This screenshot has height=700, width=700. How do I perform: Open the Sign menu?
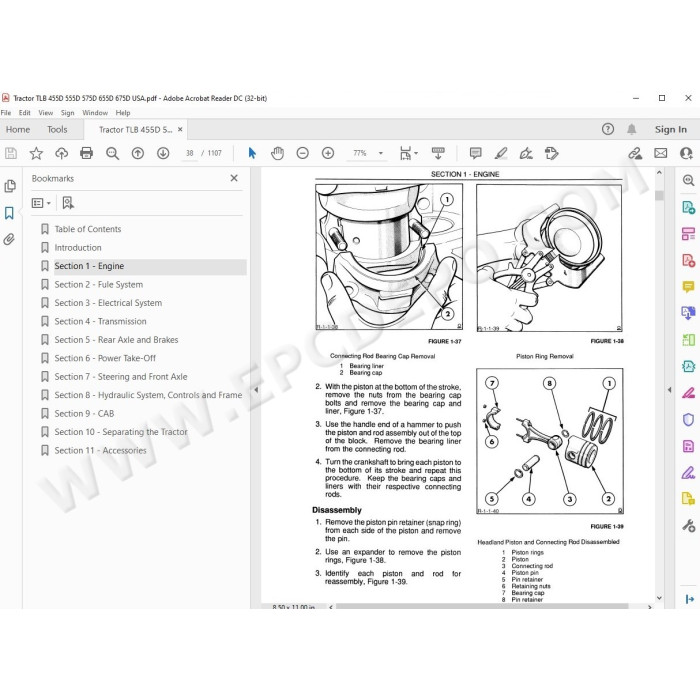(67, 113)
